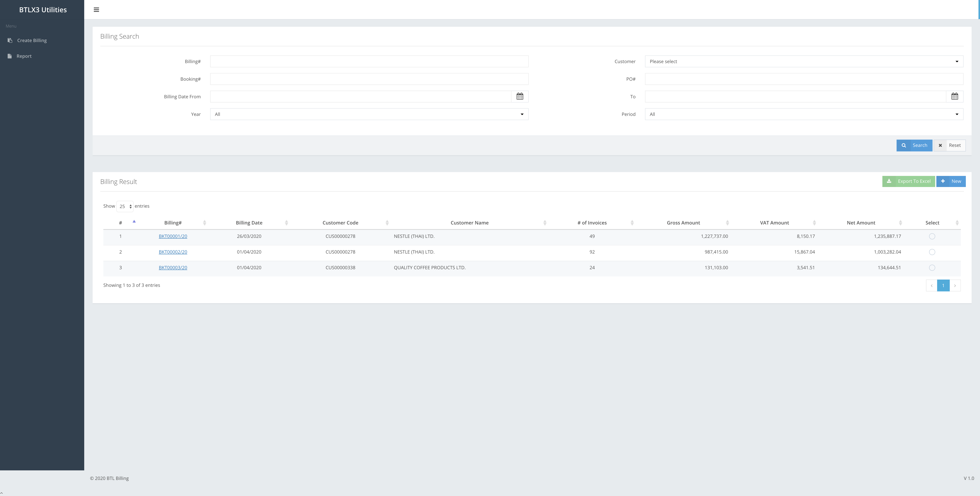This screenshot has width=980, height=496.
Task: Select radio for Quality Coffee Products row
Action: [x=932, y=268]
